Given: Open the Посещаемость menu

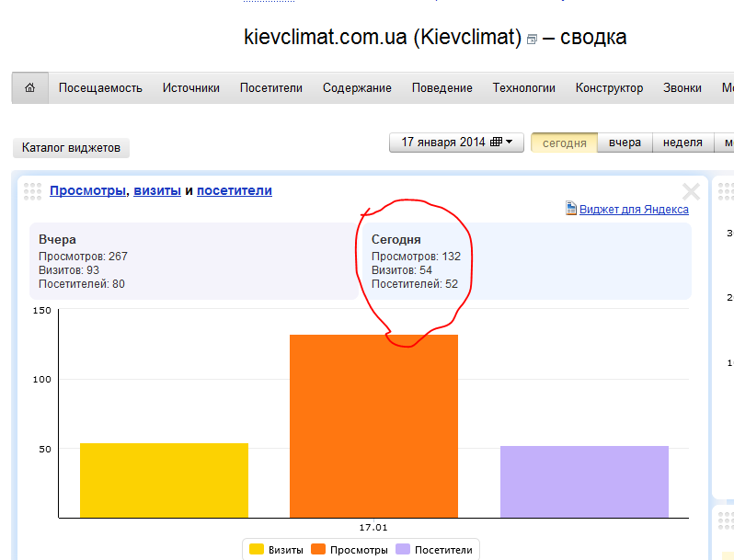Looking at the screenshot, I should pos(100,88).
